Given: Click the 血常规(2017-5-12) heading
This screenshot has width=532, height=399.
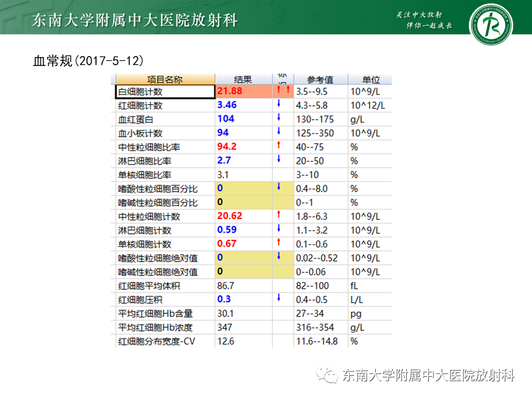Looking at the screenshot, I should pyautogui.click(x=88, y=61).
